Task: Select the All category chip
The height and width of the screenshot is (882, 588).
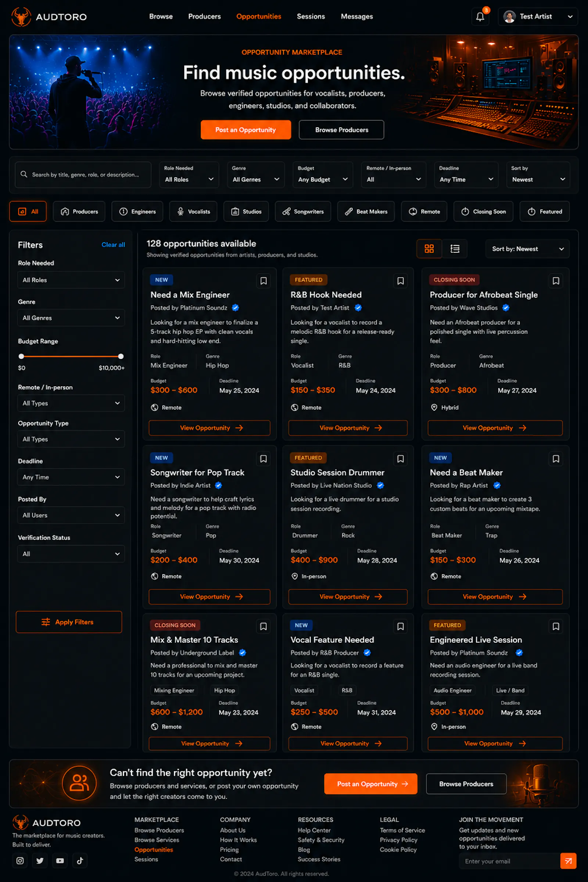Action: pos(28,212)
